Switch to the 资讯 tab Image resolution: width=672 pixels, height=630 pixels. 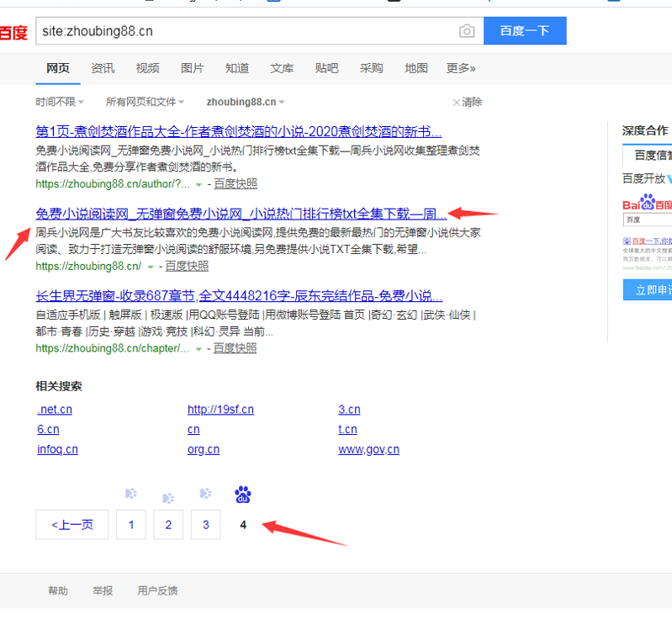103,68
